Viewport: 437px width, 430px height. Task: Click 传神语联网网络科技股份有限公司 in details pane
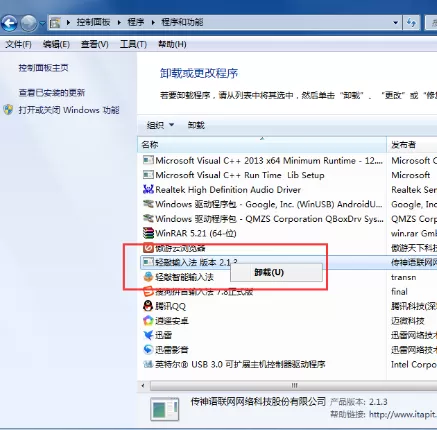coord(258,401)
